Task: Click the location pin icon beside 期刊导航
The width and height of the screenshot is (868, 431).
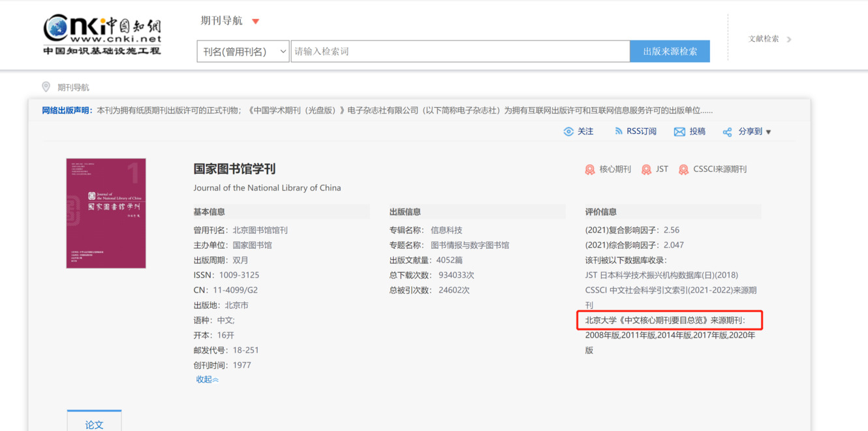Action: 46,87
